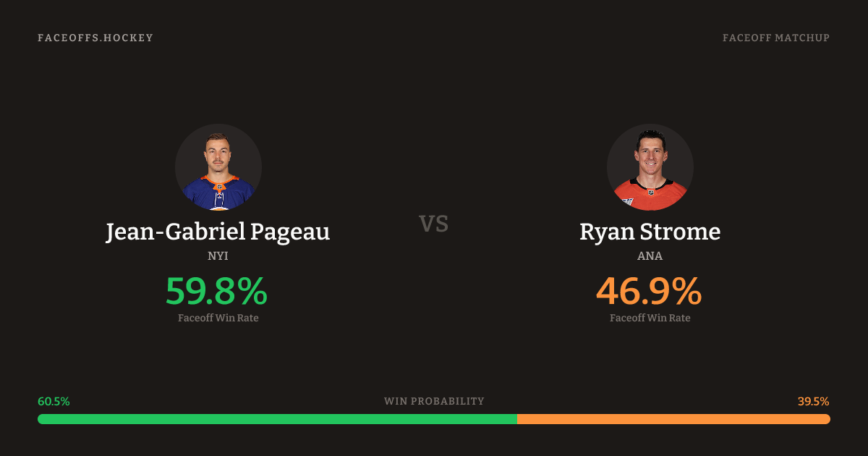Click the WIN PROBABILITY label

coord(434,401)
